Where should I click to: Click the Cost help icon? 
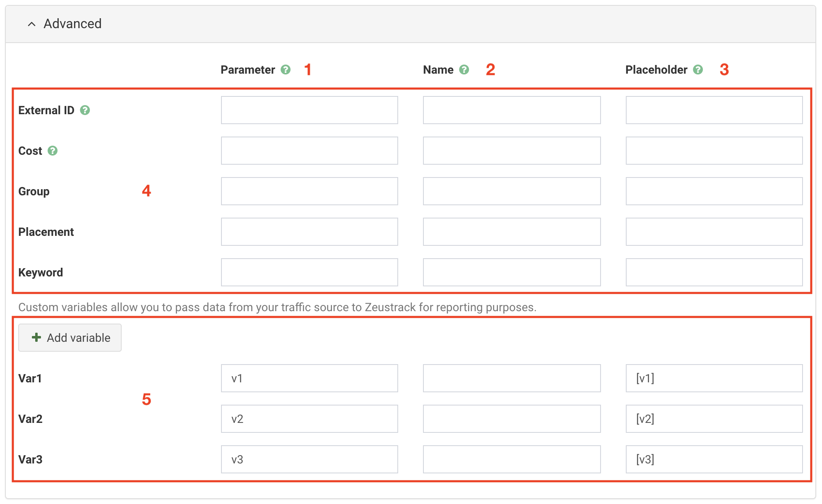pos(53,151)
